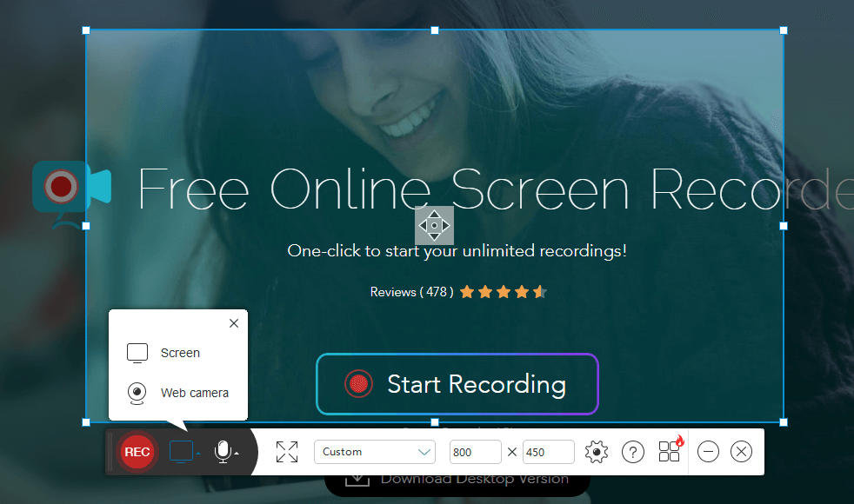Close the capture source popup

pyautogui.click(x=233, y=322)
